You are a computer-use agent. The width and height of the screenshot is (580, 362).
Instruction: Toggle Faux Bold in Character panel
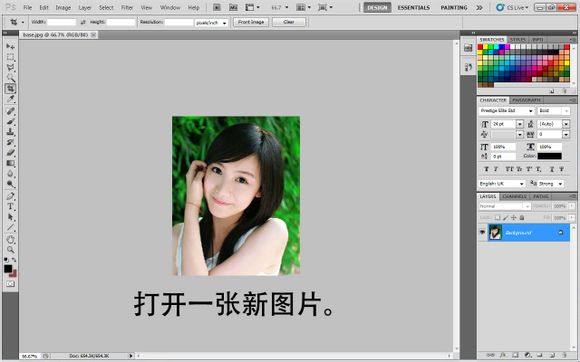(486, 169)
